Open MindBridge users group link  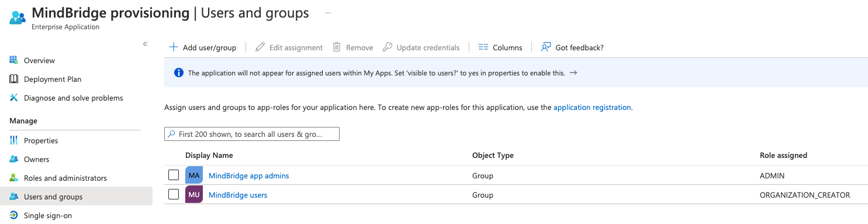click(238, 195)
